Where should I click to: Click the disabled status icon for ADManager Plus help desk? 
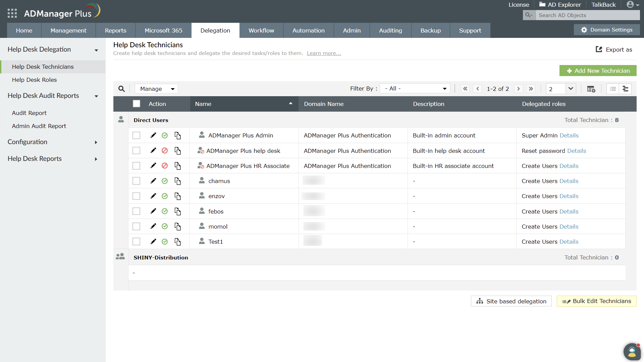(x=165, y=151)
